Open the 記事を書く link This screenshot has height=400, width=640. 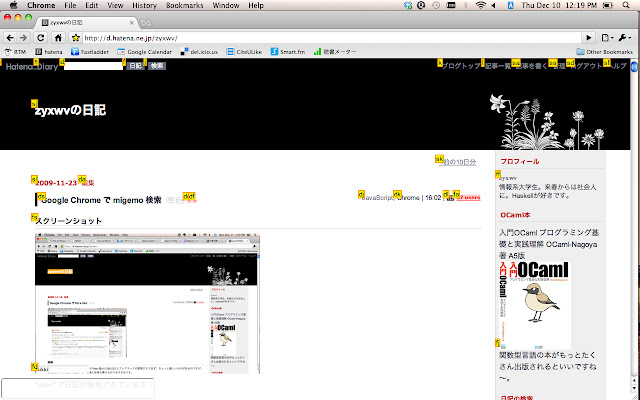[531, 66]
